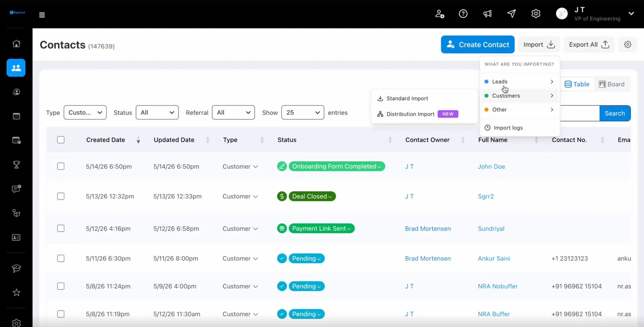This screenshot has width=644, height=327.
Task: Click the Create Contact button
Action: [x=478, y=44]
